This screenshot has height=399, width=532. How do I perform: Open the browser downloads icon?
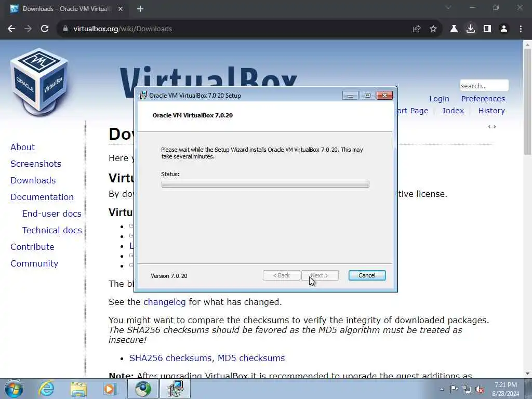[x=471, y=29]
